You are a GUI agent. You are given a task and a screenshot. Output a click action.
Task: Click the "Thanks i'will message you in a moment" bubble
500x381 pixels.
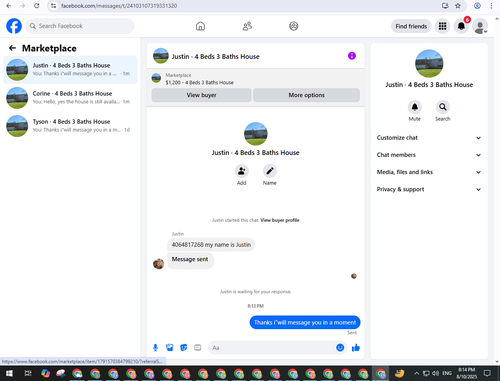point(305,322)
